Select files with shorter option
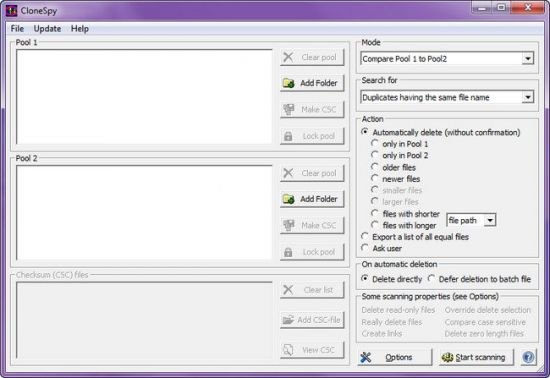The height and width of the screenshot is (378, 550). point(405,214)
